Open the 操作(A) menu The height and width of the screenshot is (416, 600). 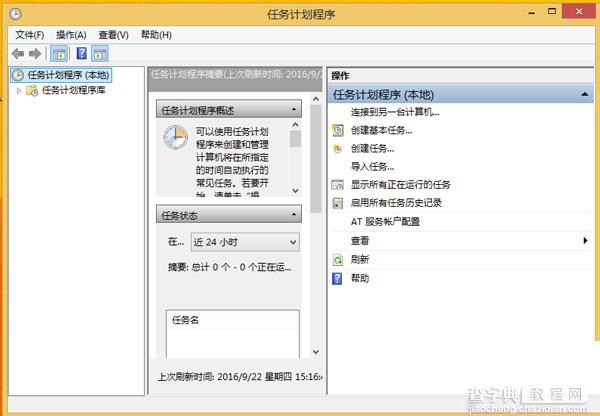tap(71, 35)
